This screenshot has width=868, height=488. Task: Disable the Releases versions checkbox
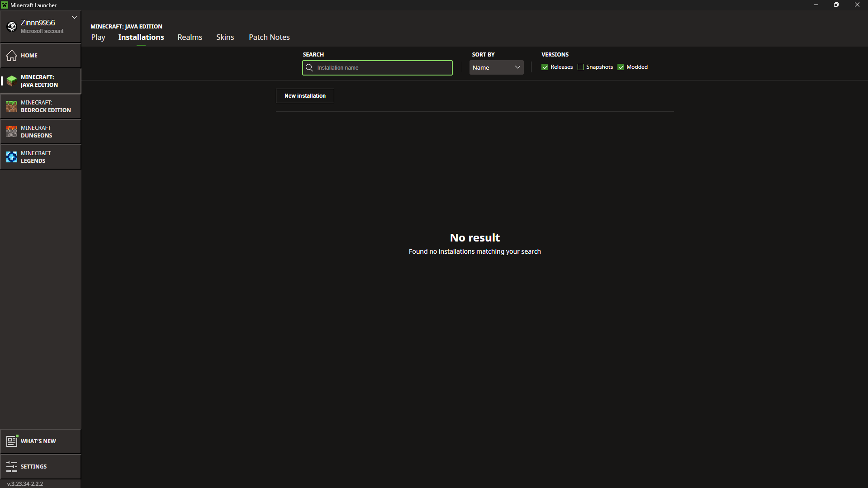pos(545,67)
